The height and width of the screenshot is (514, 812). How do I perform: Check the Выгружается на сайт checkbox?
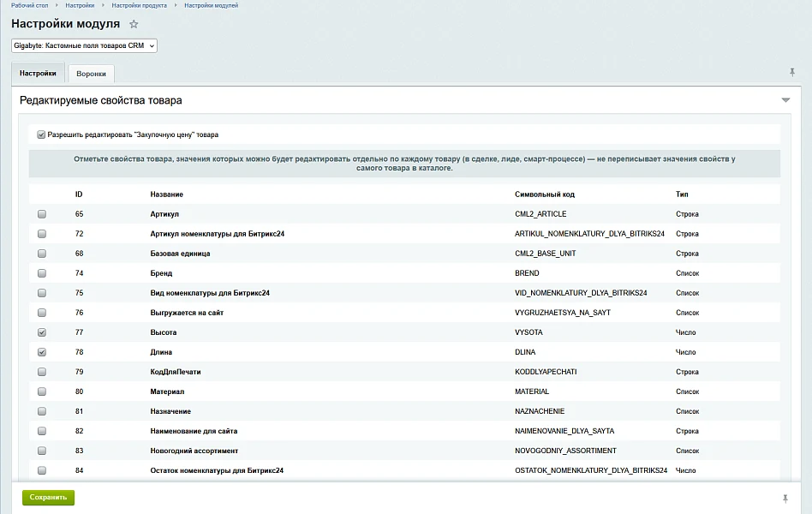point(42,313)
